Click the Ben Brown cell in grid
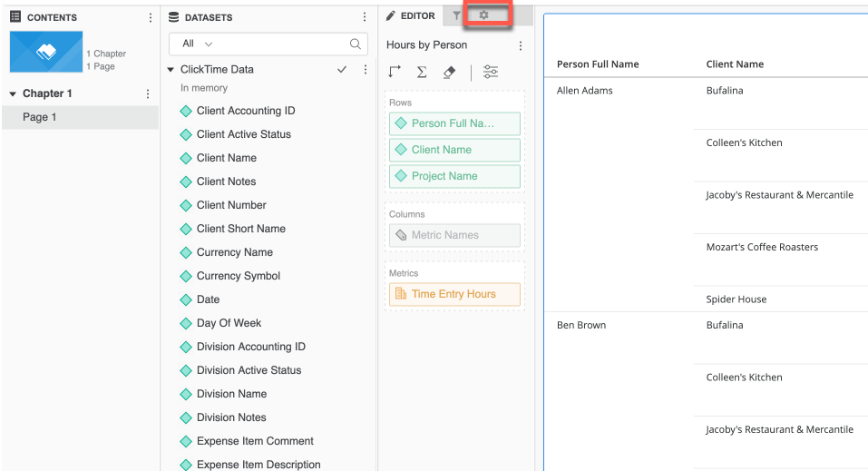 pyautogui.click(x=581, y=325)
